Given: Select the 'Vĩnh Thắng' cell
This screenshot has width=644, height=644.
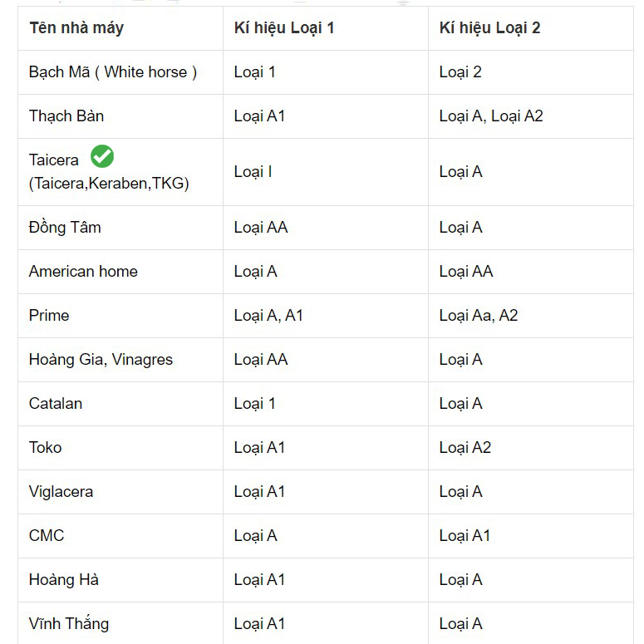Looking at the screenshot, I should click(69, 624).
